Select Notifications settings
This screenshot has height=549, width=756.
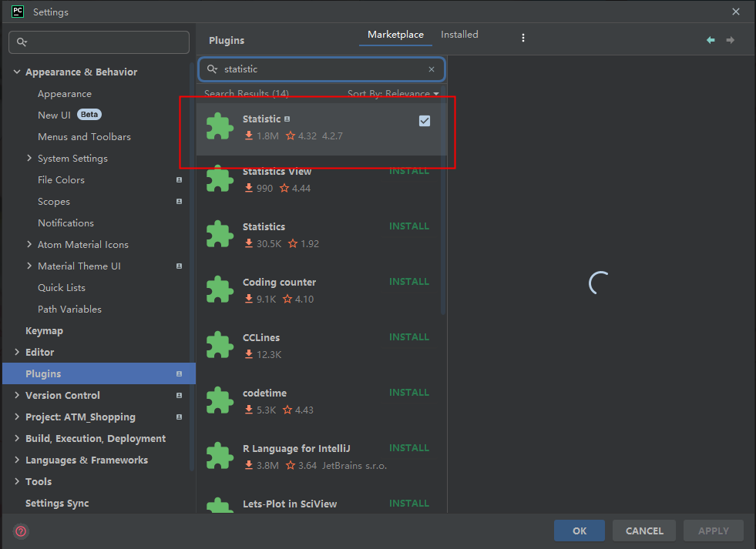[x=66, y=223]
